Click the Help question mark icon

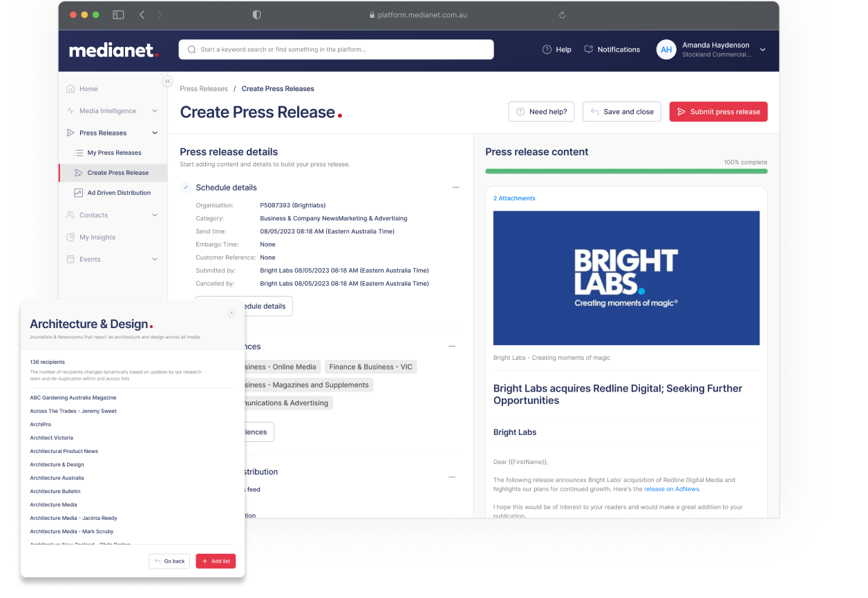(x=547, y=50)
